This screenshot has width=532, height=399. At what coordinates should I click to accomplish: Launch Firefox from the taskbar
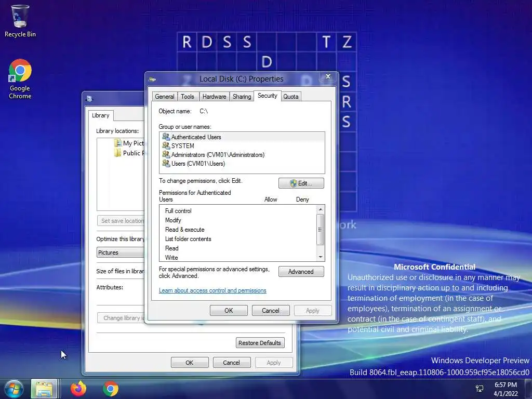click(78, 389)
